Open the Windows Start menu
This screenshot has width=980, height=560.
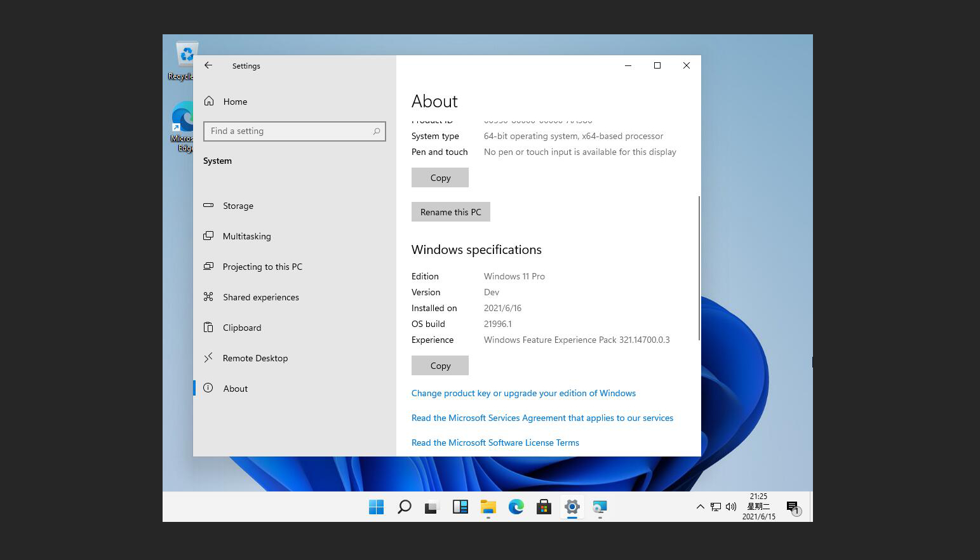pos(376,507)
